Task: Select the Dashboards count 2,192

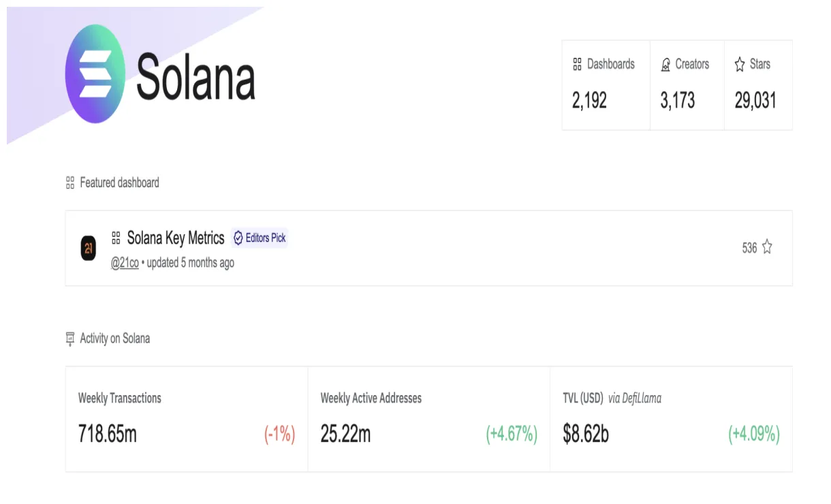Action: pos(589,100)
